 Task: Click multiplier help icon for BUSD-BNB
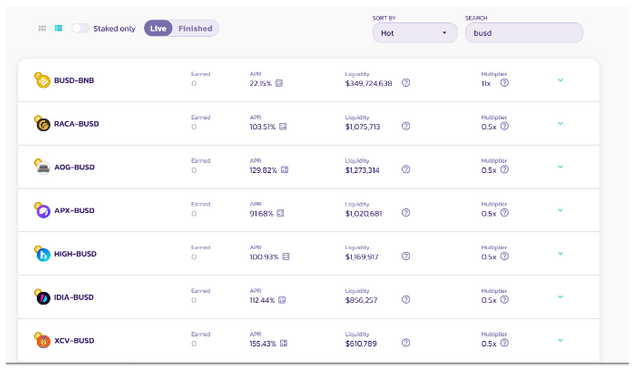[x=504, y=83]
